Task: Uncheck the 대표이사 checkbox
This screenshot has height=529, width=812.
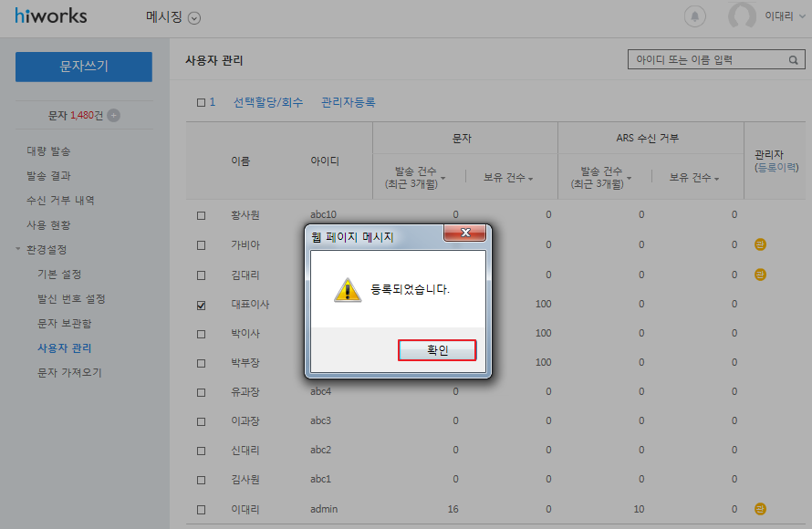Action: tap(202, 305)
